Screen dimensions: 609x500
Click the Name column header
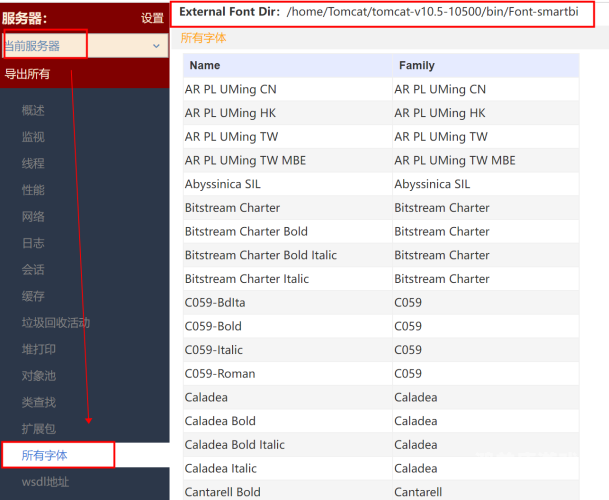click(x=205, y=65)
